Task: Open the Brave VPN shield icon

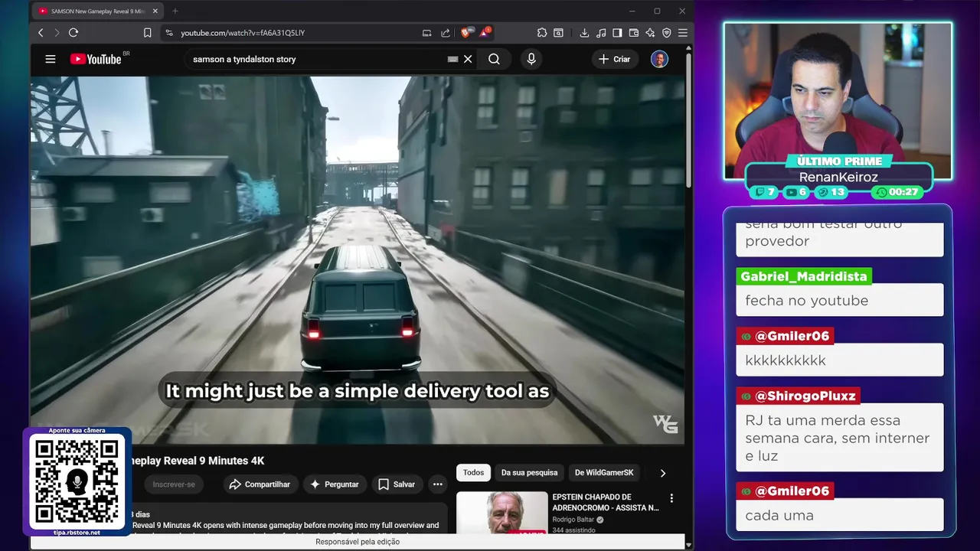Action: coord(666,33)
